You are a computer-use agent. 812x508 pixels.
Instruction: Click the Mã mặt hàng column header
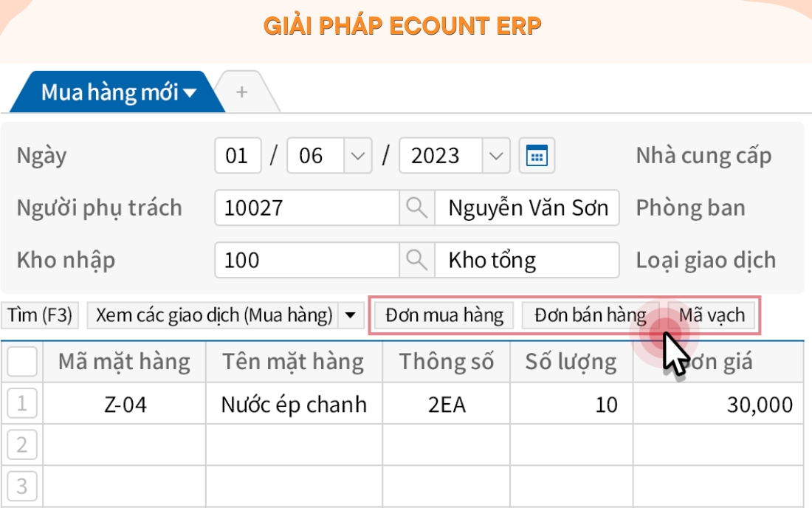pos(124,362)
